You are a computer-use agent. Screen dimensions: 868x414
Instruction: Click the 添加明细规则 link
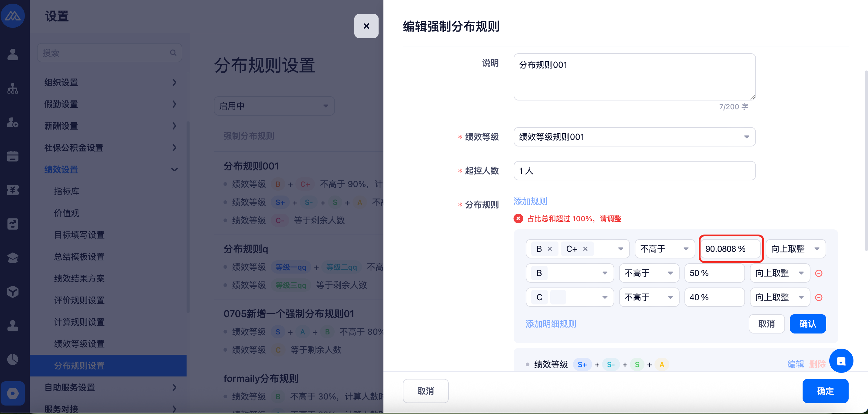(x=551, y=324)
